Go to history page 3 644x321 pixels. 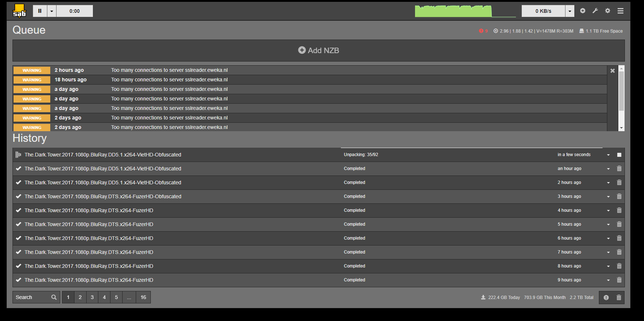point(92,297)
